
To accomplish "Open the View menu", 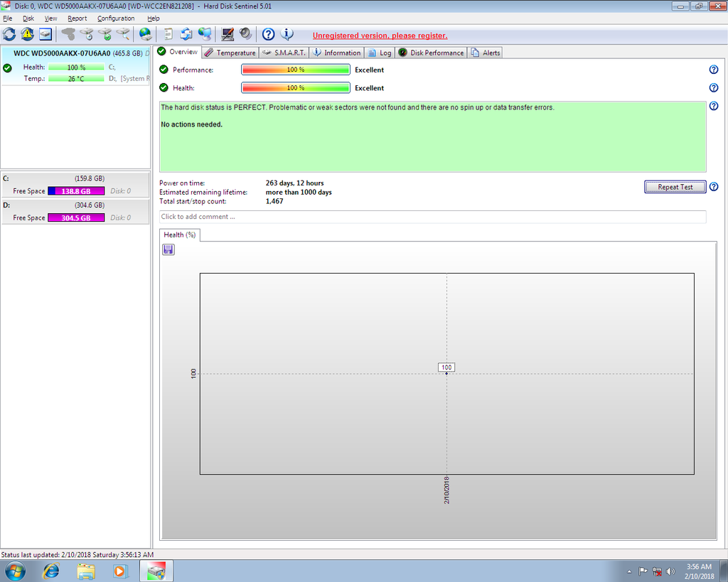I will pos(50,18).
